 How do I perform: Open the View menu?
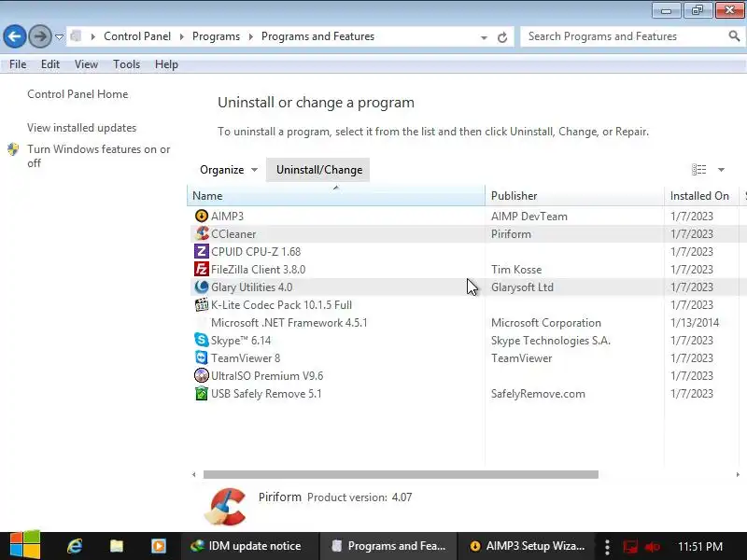pos(86,64)
